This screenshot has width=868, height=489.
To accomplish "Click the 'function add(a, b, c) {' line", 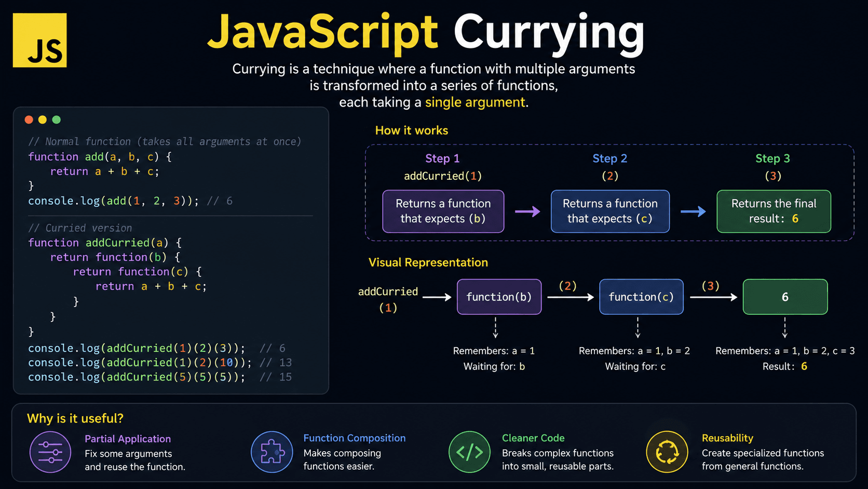I will pyautogui.click(x=100, y=156).
